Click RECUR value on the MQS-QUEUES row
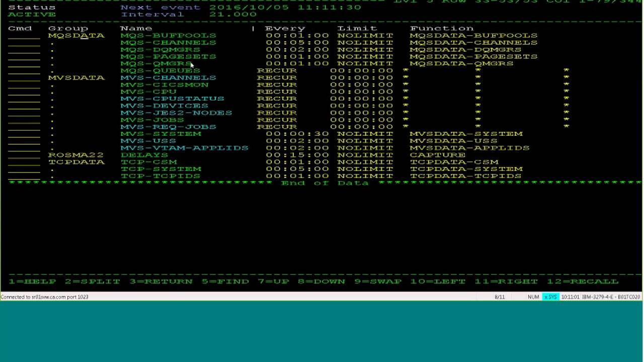 277,71
